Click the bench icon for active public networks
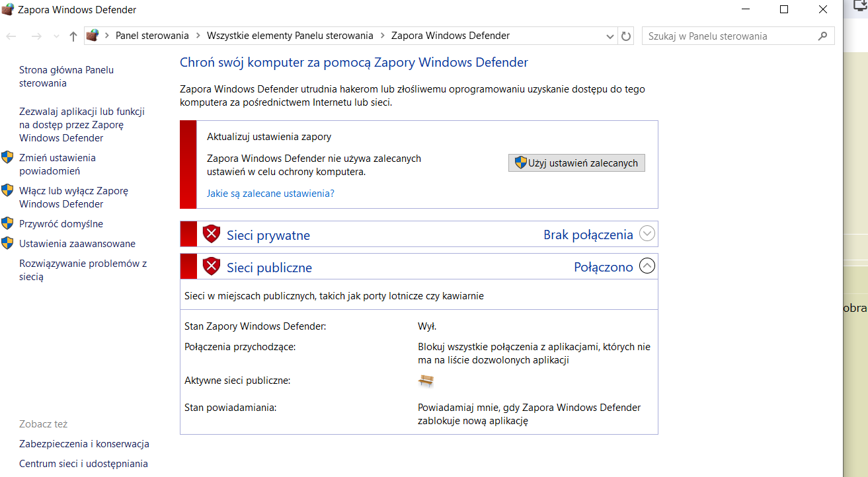Viewport: 868px width, 477px height. click(x=426, y=381)
